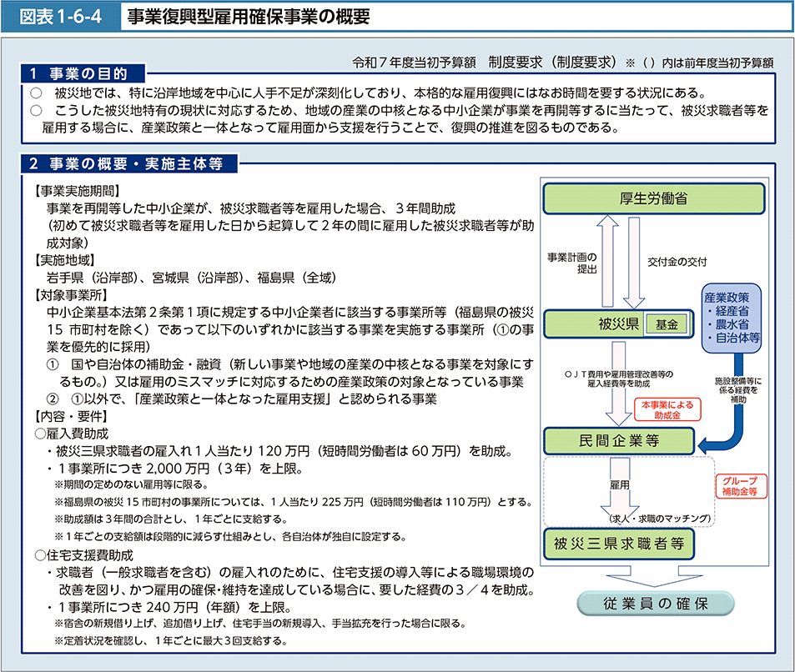Image resolution: width=795 pixels, height=672 pixels.
Task: Click the rounded box 従業員の確保
Action: click(655, 604)
